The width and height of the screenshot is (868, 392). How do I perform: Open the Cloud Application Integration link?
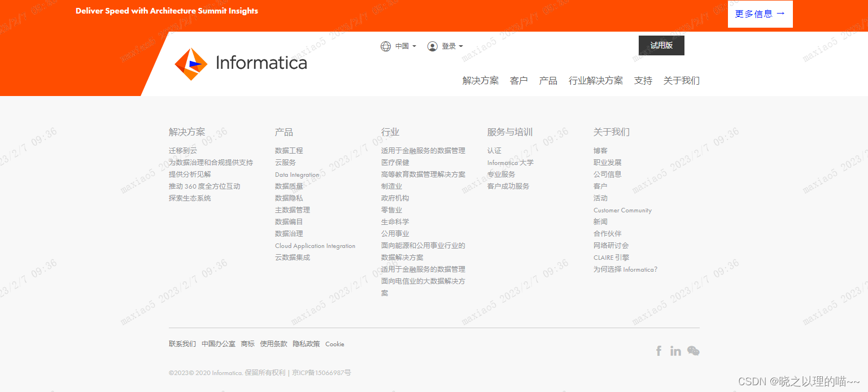click(x=315, y=245)
